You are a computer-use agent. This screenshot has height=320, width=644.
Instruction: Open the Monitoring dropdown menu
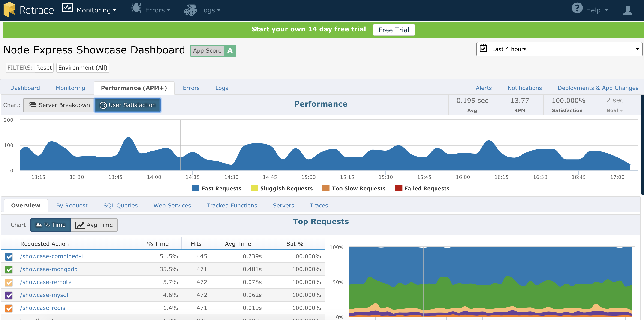(x=96, y=10)
